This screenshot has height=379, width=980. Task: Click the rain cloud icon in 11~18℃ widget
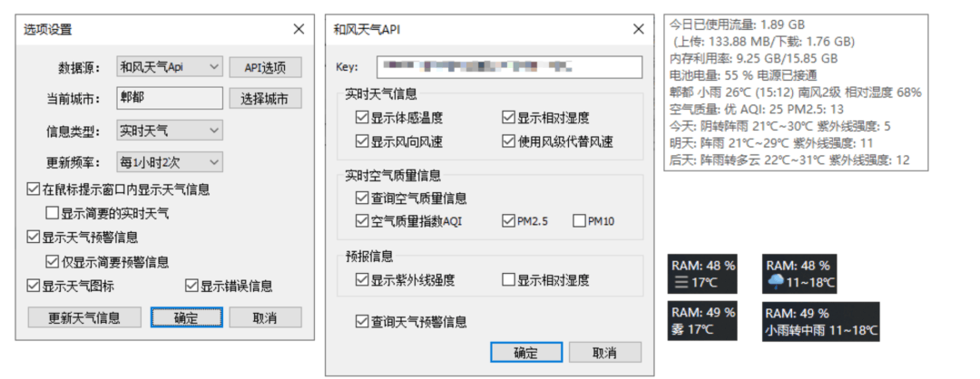click(x=775, y=283)
